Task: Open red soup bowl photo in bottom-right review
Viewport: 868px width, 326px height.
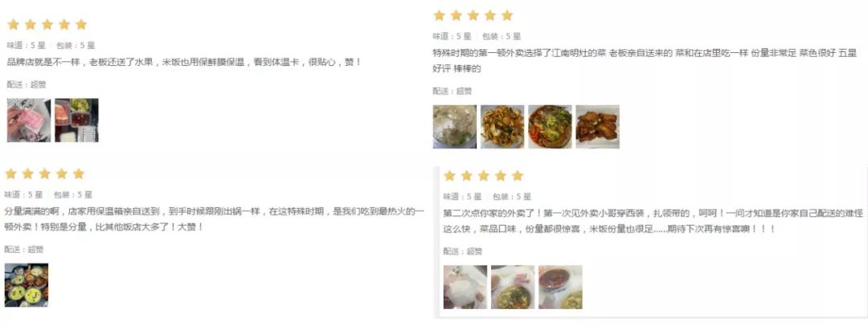Action: (x=560, y=287)
